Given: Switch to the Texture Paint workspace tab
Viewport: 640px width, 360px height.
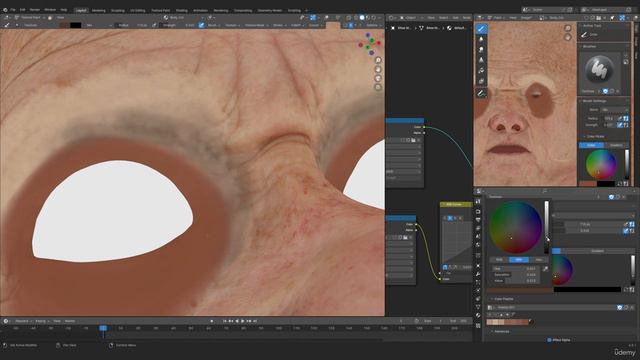Looking at the screenshot, I should 160,10.
